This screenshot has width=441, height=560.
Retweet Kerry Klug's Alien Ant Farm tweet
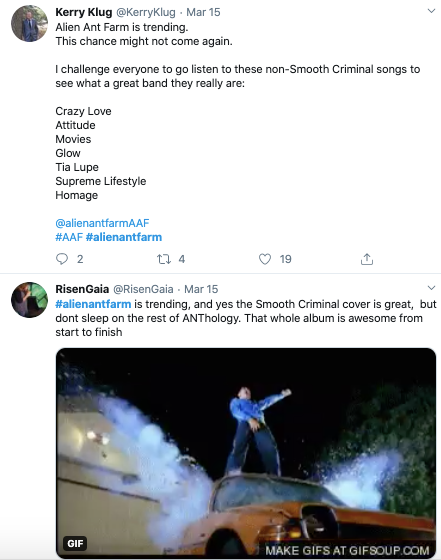pyautogui.click(x=164, y=259)
